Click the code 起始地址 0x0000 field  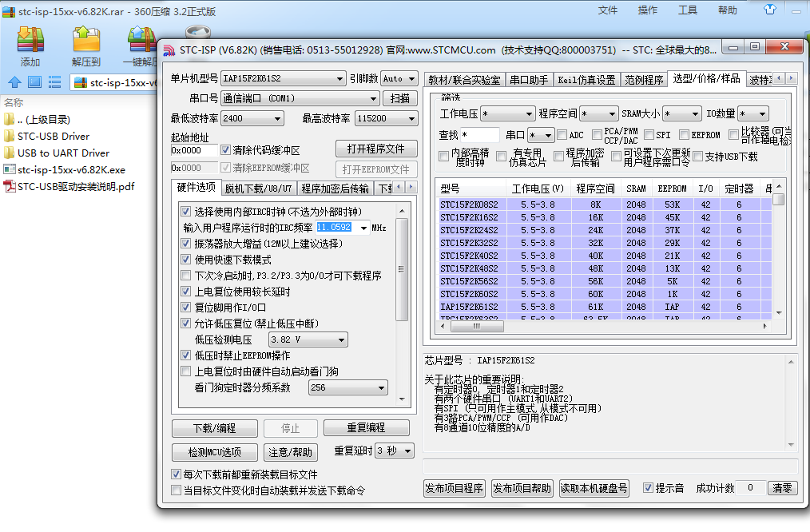(x=194, y=150)
